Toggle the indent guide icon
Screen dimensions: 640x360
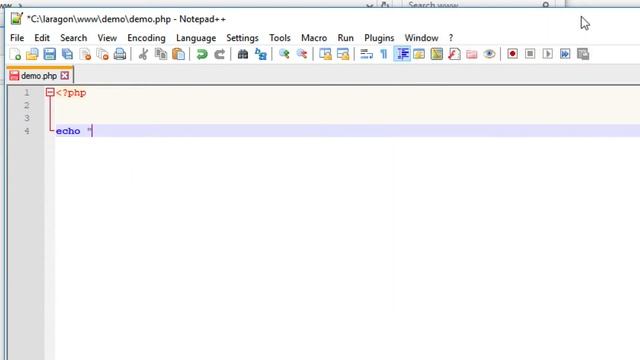[x=402, y=54]
